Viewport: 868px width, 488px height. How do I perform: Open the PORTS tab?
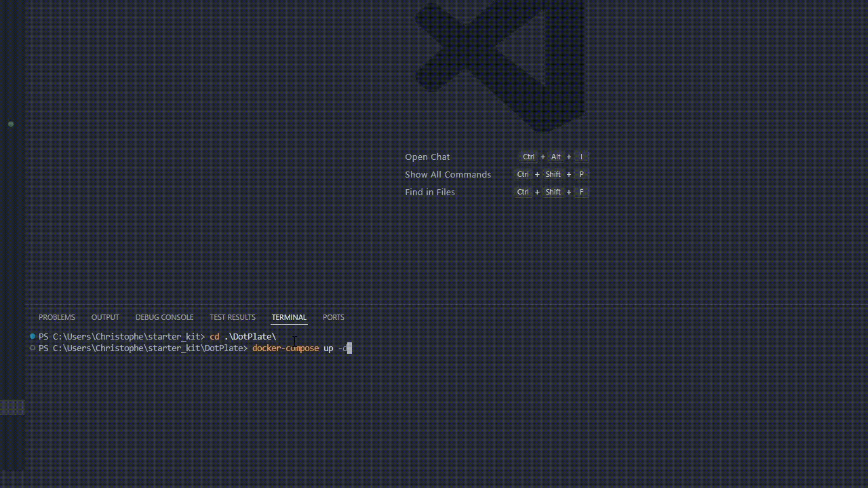click(334, 317)
